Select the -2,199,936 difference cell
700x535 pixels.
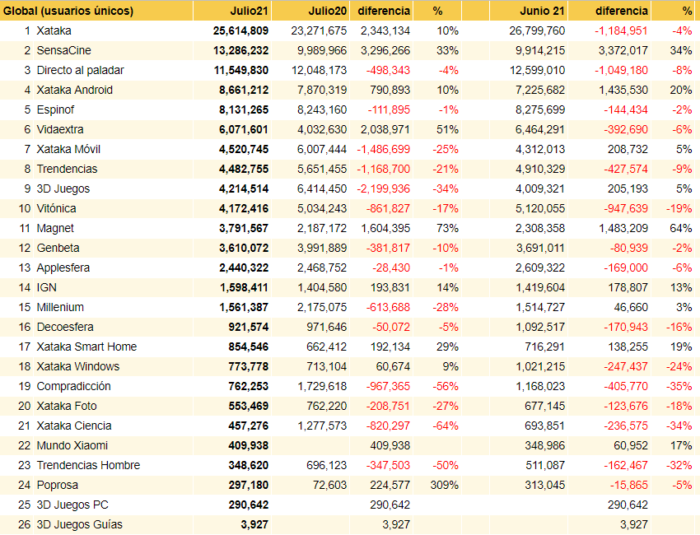pyautogui.click(x=383, y=189)
